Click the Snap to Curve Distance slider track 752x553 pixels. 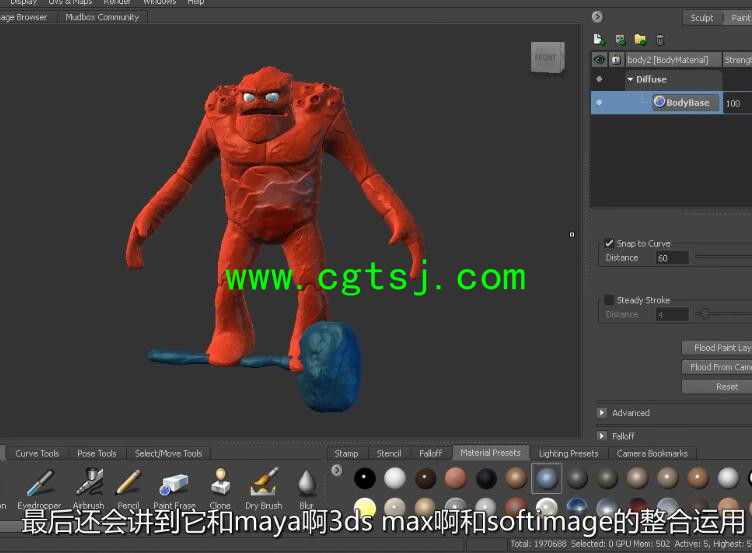point(723,257)
